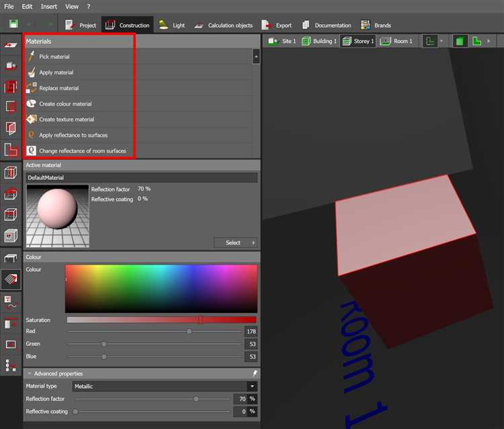This screenshot has width=504, height=429.
Task: Click the topmost red site sidebar icon
Action: (x=11, y=45)
